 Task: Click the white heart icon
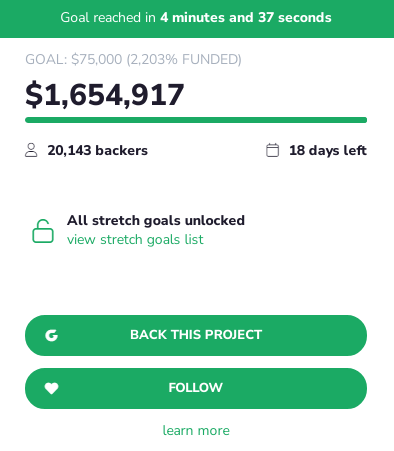pos(52,388)
